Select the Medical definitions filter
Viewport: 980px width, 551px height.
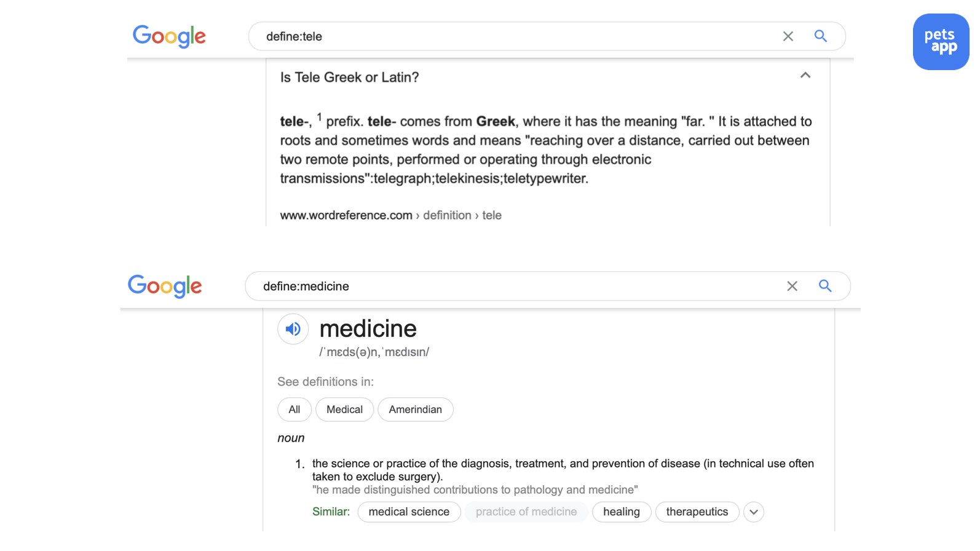pyautogui.click(x=344, y=410)
